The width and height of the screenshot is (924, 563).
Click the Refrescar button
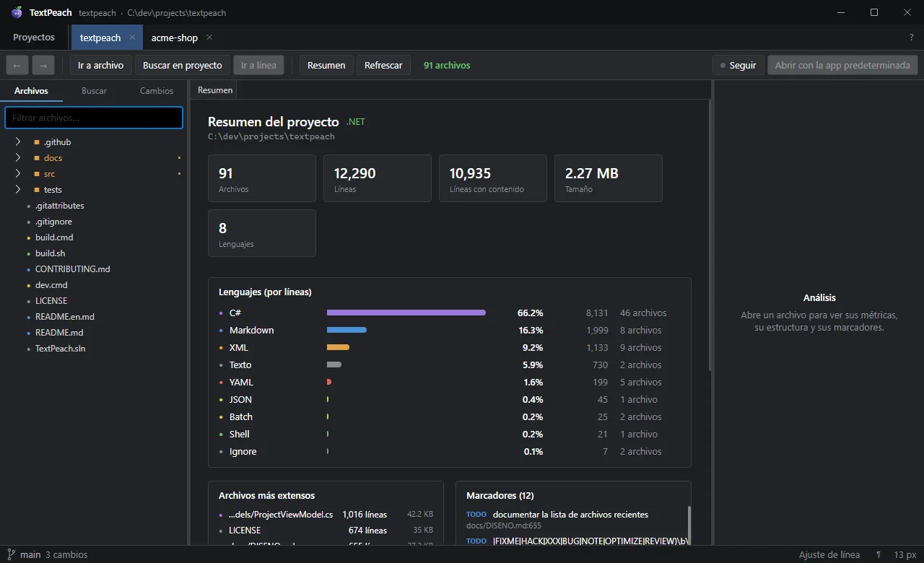click(x=383, y=65)
